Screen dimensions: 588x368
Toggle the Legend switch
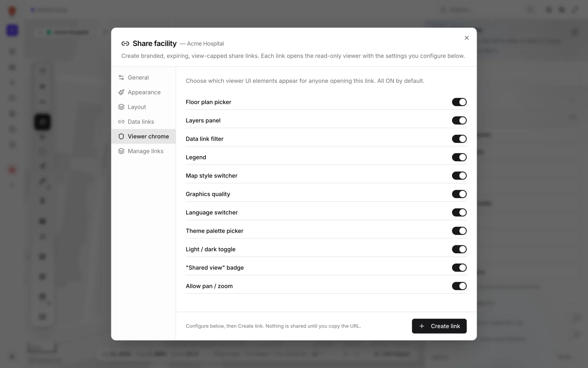point(459,157)
